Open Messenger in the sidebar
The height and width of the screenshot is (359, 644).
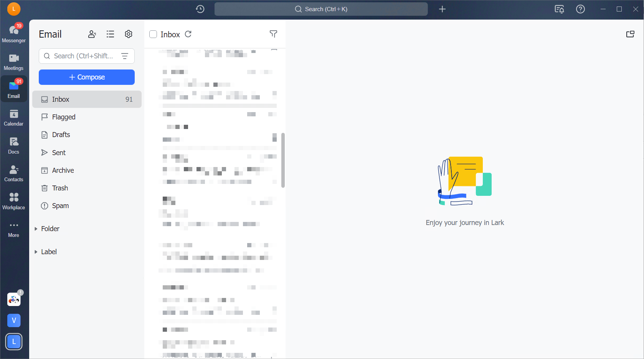14,33
